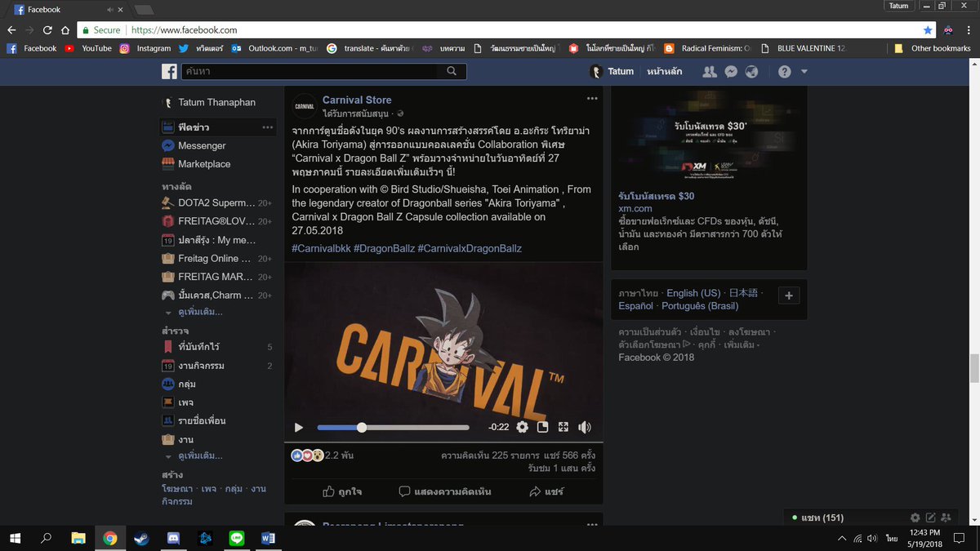This screenshot has height=551, width=980.
Task: Click the Carnival Store profile picture
Action: coord(304,105)
